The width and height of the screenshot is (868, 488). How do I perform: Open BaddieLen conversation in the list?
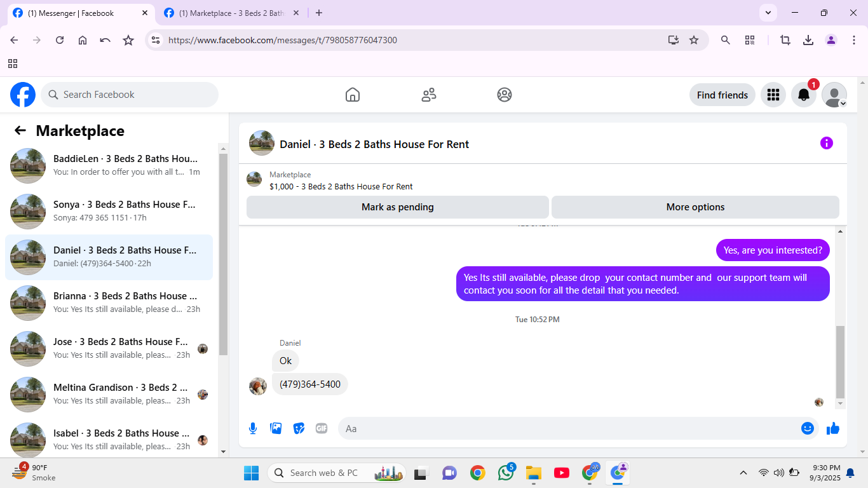(109, 166)
